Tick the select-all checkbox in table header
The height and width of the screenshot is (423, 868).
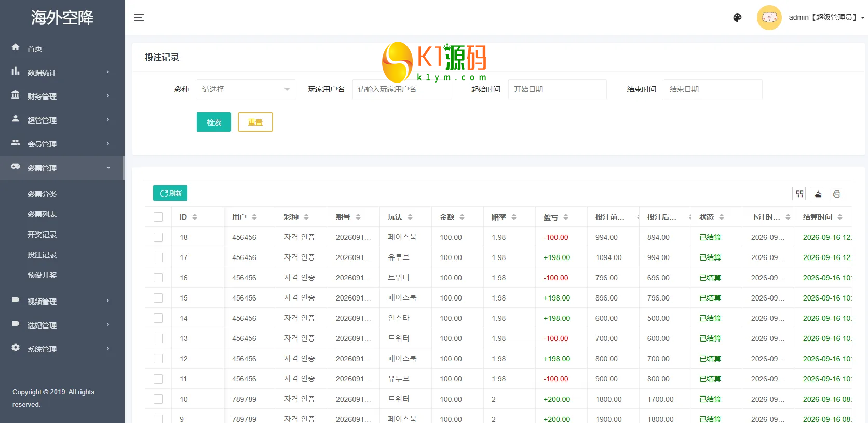pyautogui.click(x=158, y=217)
